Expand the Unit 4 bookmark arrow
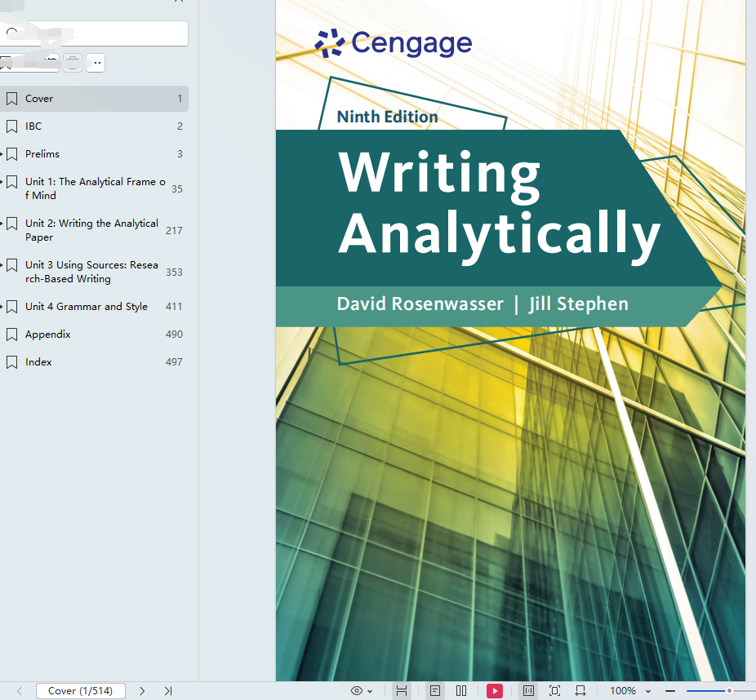 click(2, 307)
